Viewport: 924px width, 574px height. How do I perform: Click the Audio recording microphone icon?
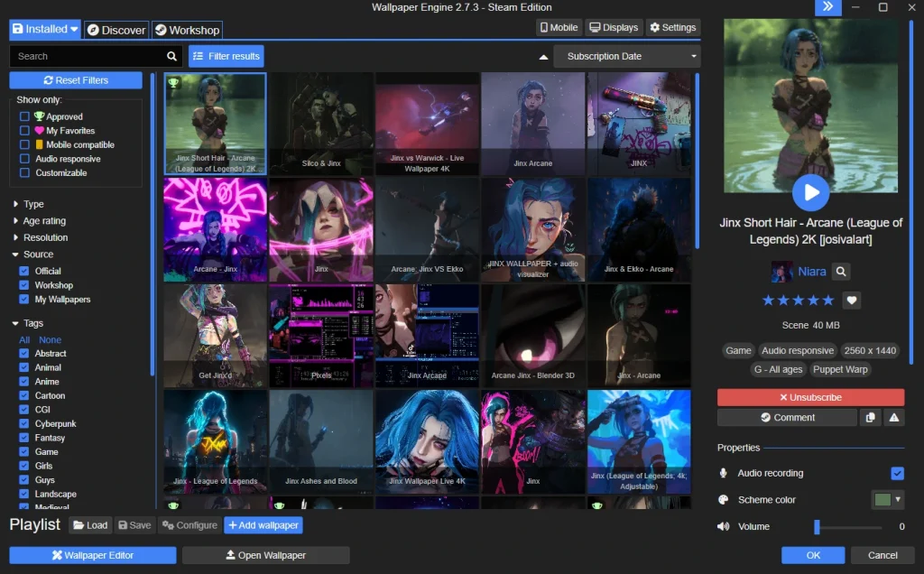coord(723,473)
